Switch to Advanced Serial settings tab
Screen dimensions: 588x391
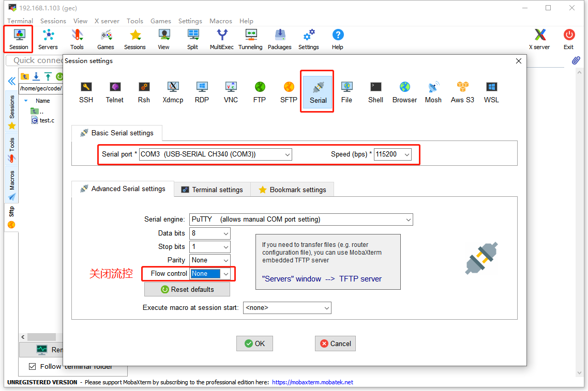point(123,189)
